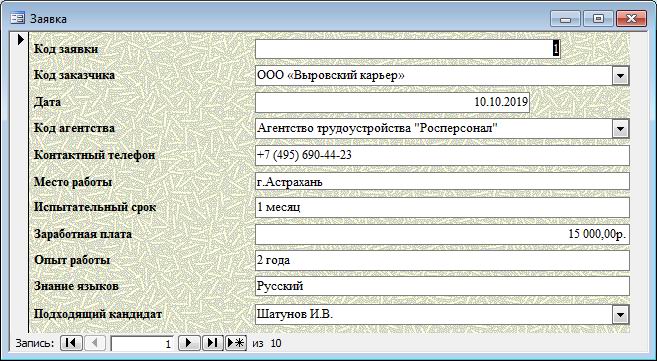Image resolution: width=657 pixels, height=361 pixels.
Task: Click the Агентство трудоустройства "Росперсонал" text
Action: click(x=377, y=128)
